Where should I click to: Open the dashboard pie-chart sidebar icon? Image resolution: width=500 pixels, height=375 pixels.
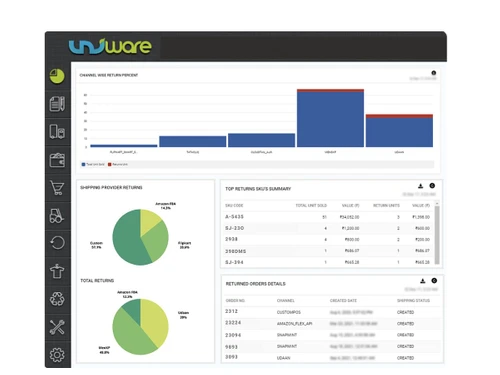click(x=57, y=76)
